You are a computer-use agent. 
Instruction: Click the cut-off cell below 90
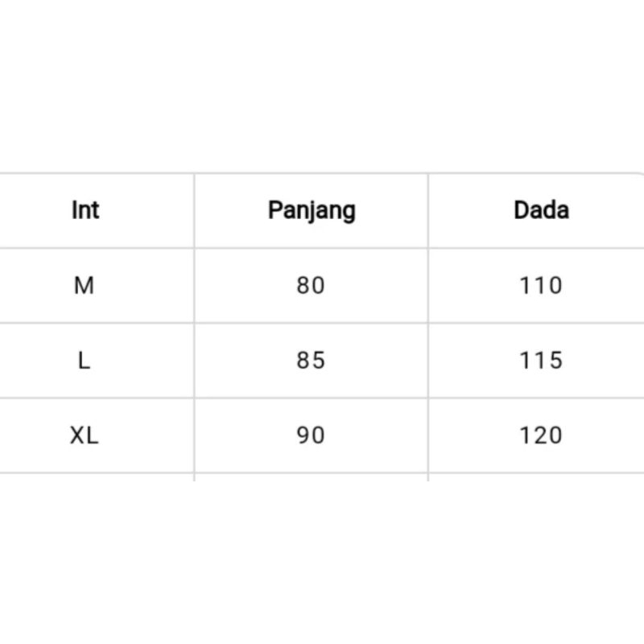click(x=311, y=477)
